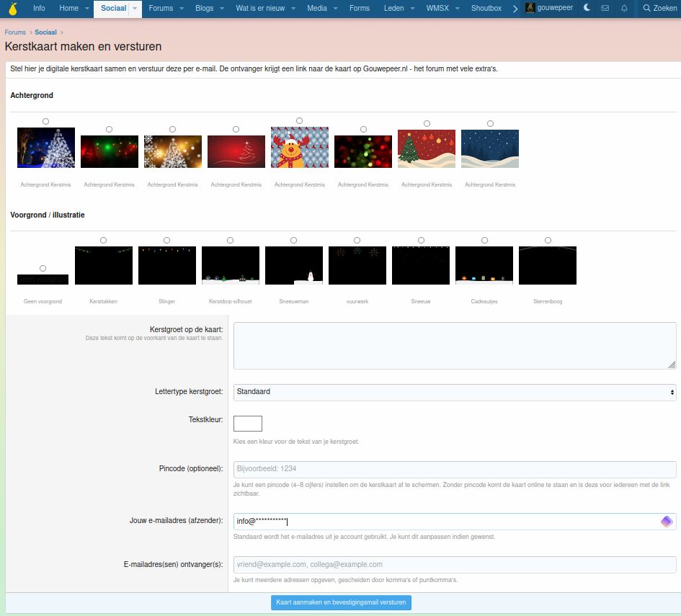The width and height of the screenshot is (681, 616).
Task: Click blue starry night background thumbnail
Action: point(490,148)
